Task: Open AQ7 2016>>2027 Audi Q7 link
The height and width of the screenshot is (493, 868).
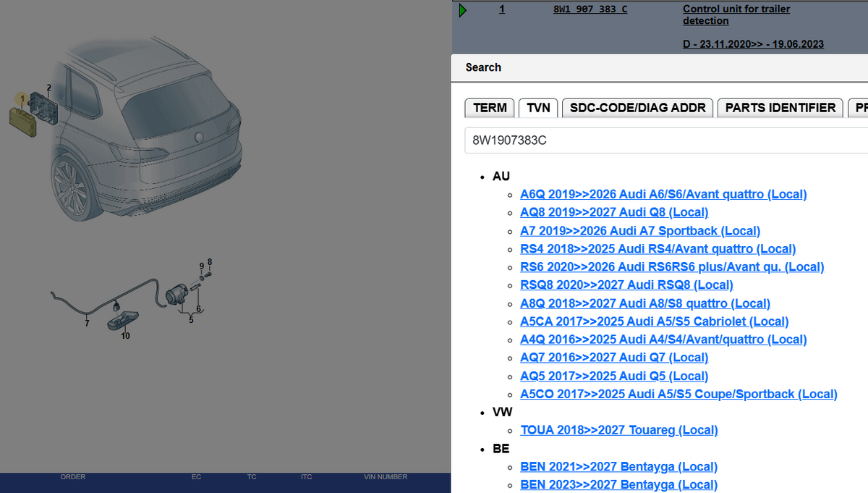Action: click(x=614, y=358)
